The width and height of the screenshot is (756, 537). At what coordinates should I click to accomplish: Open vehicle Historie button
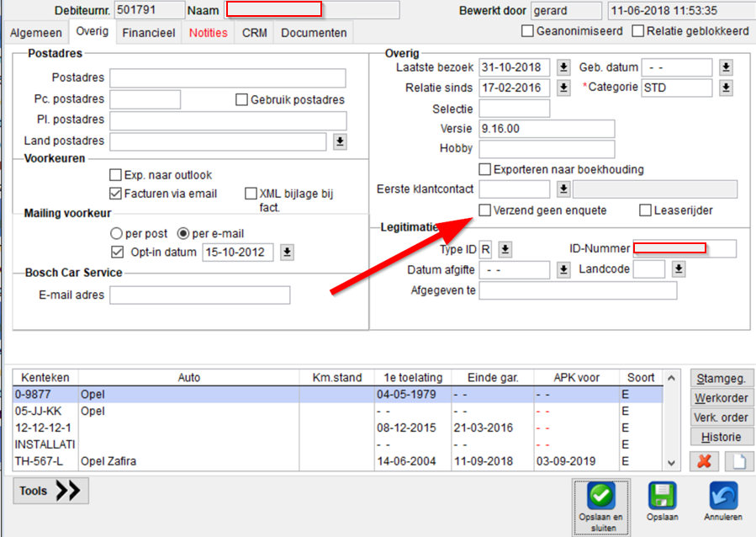tap(722, 437)
